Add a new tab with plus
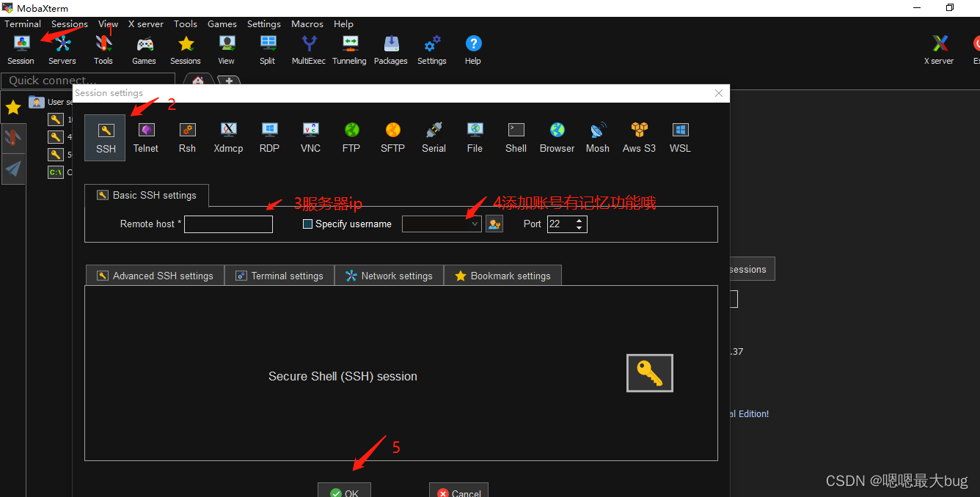Screen dimensions: 980x497 [229, 81]
